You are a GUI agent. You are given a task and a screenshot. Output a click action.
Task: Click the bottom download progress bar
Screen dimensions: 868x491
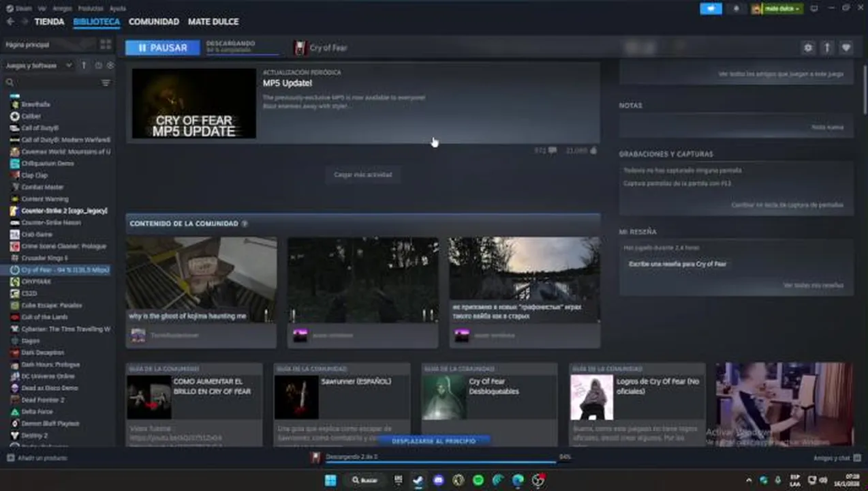(x=441, y=462)
